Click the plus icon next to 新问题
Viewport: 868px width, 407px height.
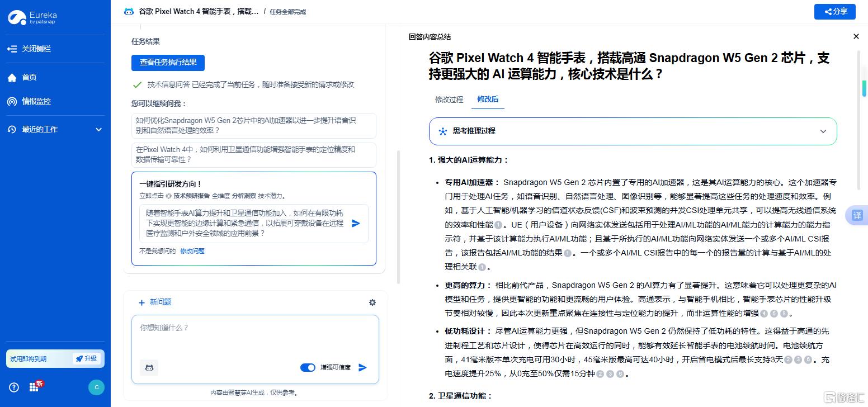coord(141,302)
